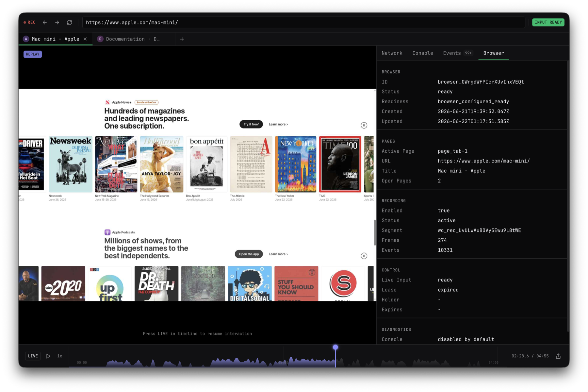Select the Title value Mac mini - Apple

[461, 171]
